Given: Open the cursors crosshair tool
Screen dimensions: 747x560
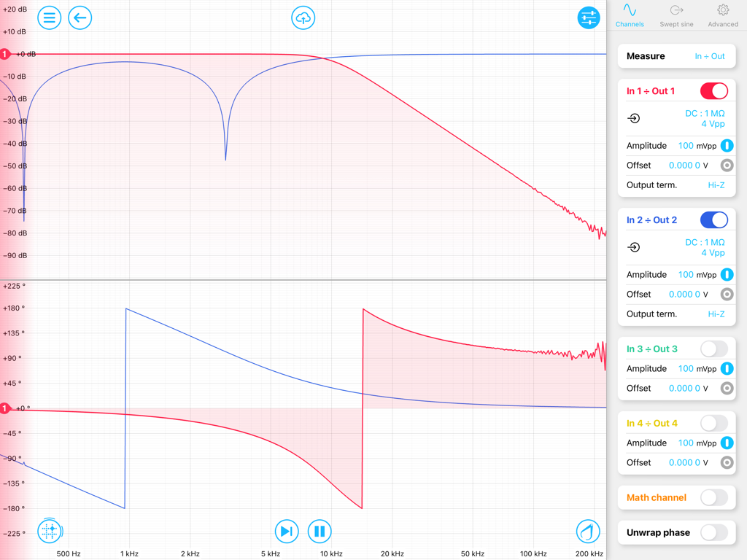Looking at the screenshot, I should (50, 532).
